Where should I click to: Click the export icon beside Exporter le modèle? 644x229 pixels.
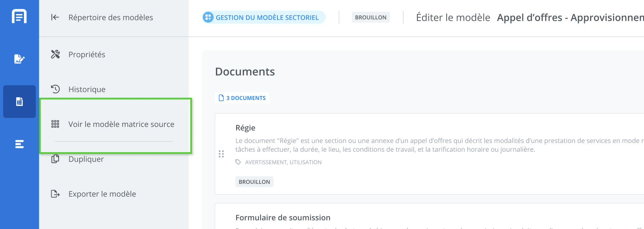point(55,194)
